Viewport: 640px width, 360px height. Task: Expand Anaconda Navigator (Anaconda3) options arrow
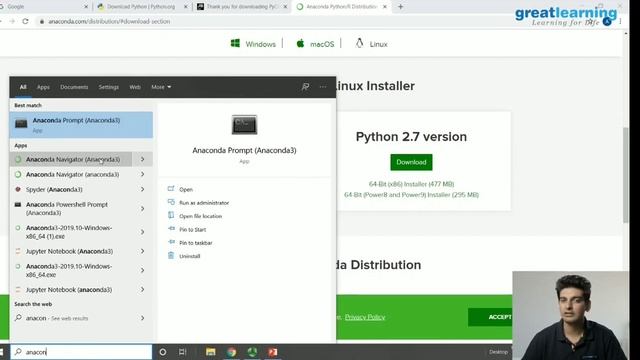click(x=142, y=159)
